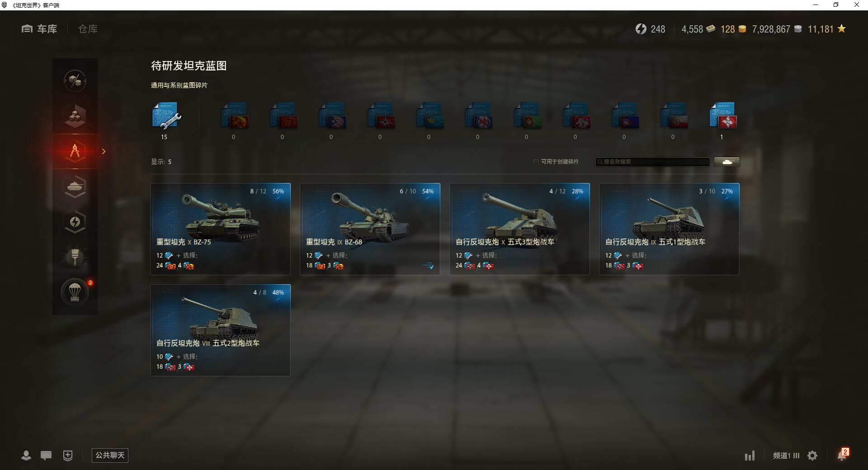The width and height of the screenshot is (868, 470).
Task: Click the contacts person icon at bottom left
Action: coord(26,456)
